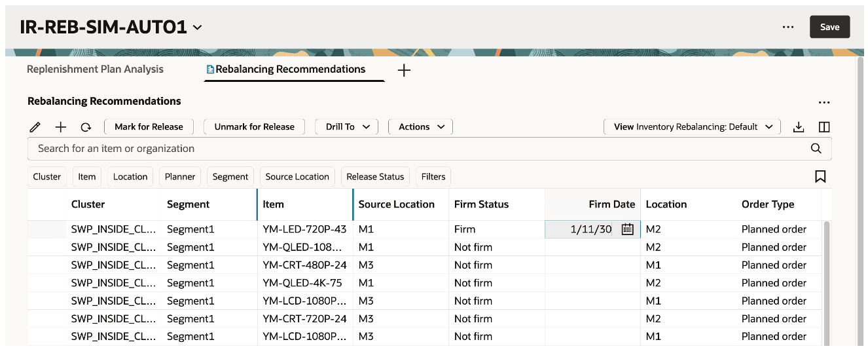
Task: Click the plus add row icon
Action: (x=61, y=127)
